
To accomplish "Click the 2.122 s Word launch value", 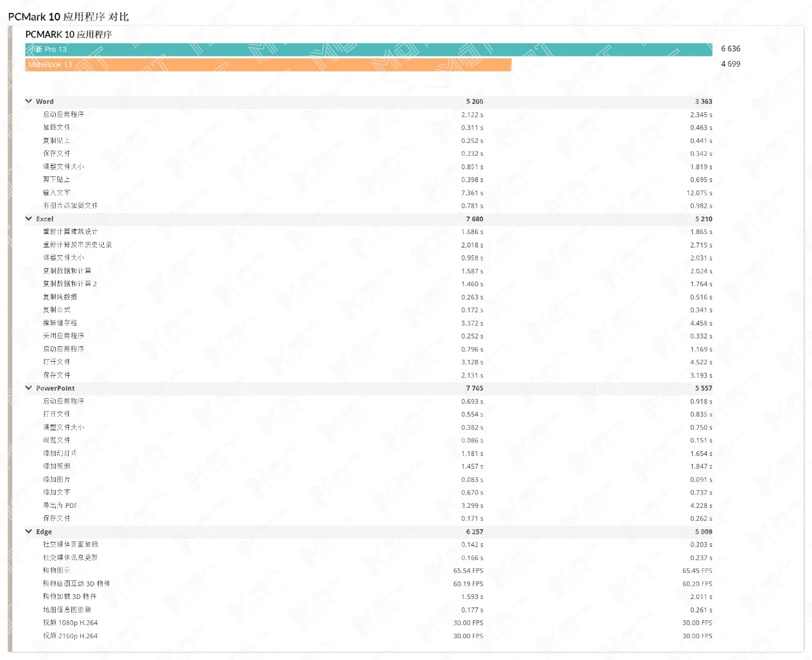I will 473,115.
